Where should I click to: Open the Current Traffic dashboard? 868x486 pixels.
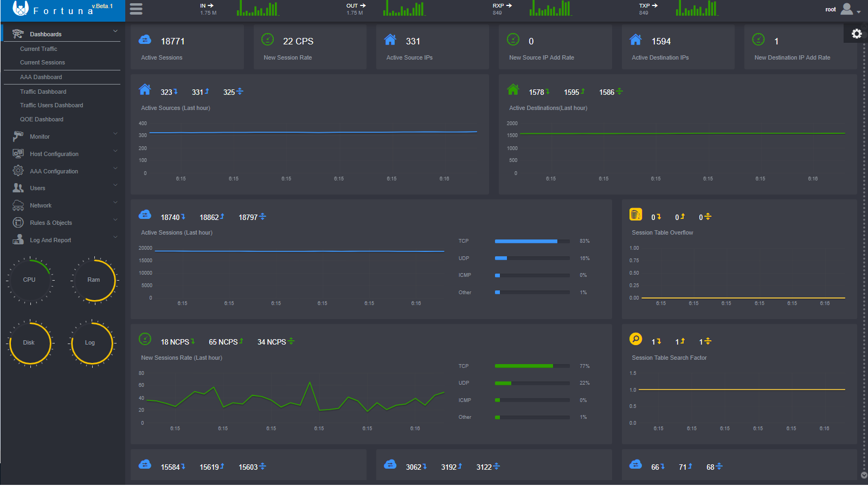(x=38, y=49)
